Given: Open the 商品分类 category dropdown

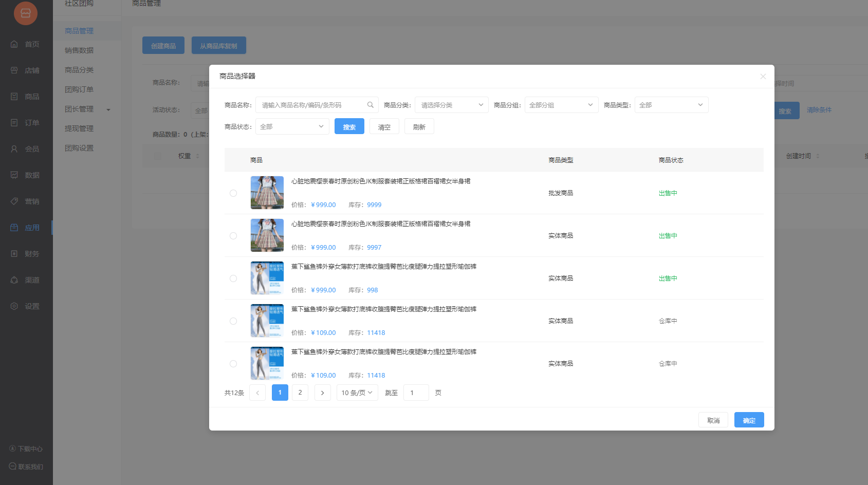Looking at the screenshot, I should coord(451,105).
